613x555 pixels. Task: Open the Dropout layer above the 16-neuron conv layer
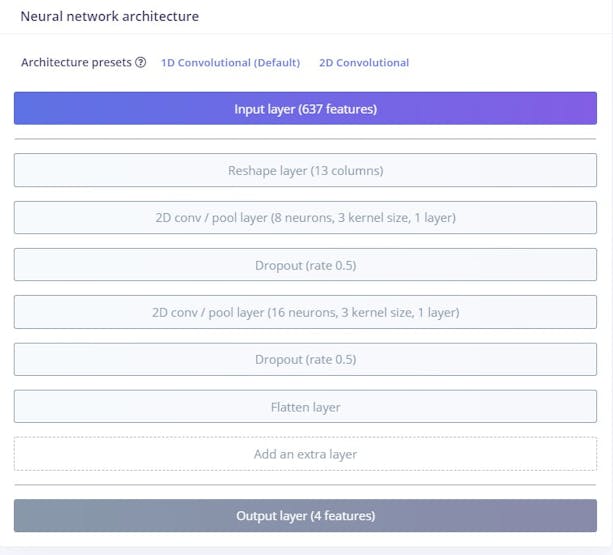[x=305, y=265]
